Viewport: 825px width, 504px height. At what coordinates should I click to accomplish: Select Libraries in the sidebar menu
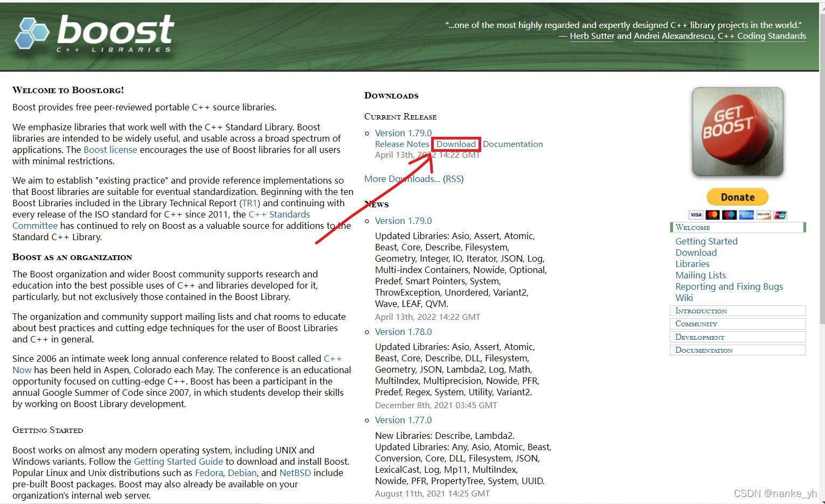pyautogui.click(x=692, y=264)
